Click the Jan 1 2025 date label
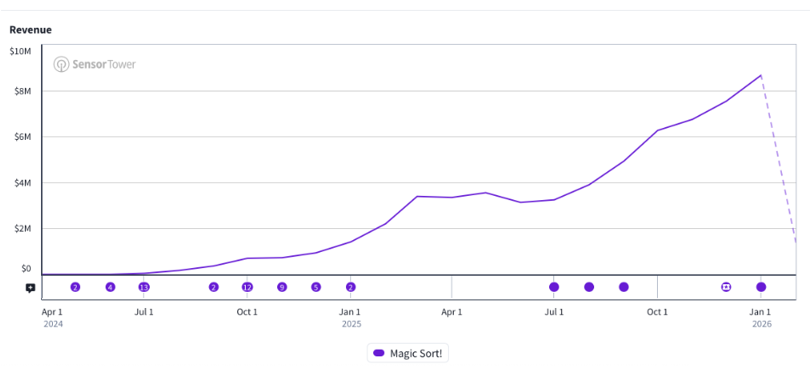 pyautogui.click(x=351, y=318)
